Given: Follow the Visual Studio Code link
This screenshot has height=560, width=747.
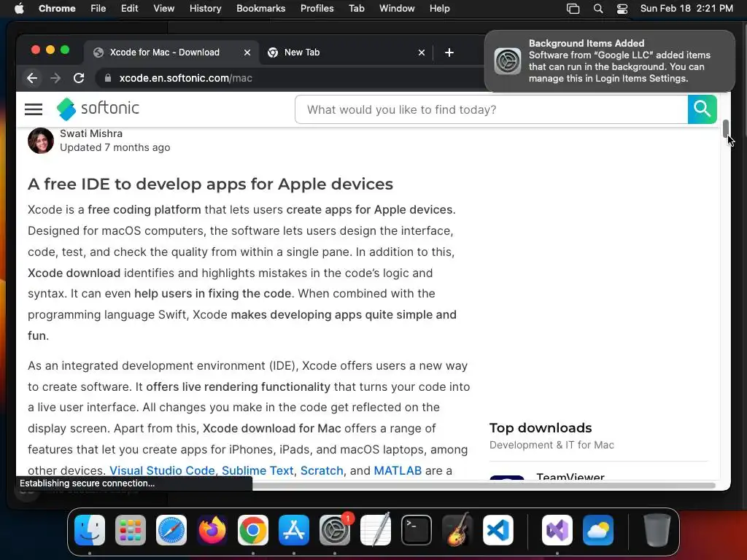Looking at the screenshot, I should click(162, 470).
